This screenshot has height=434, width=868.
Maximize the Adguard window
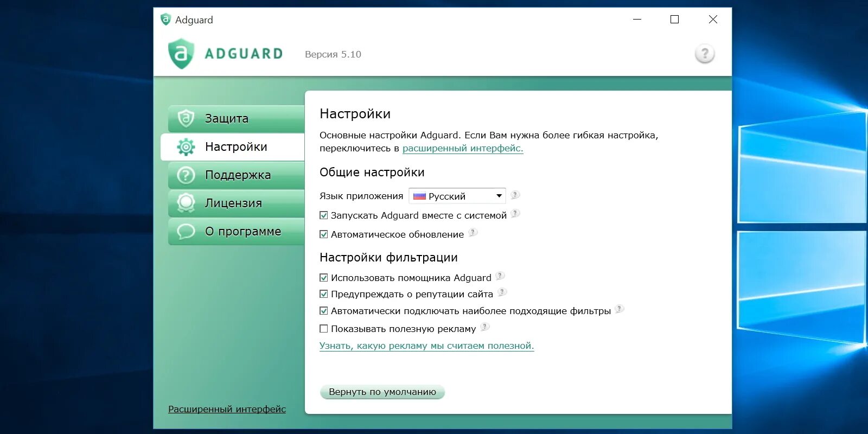click(x=674, y=20)
